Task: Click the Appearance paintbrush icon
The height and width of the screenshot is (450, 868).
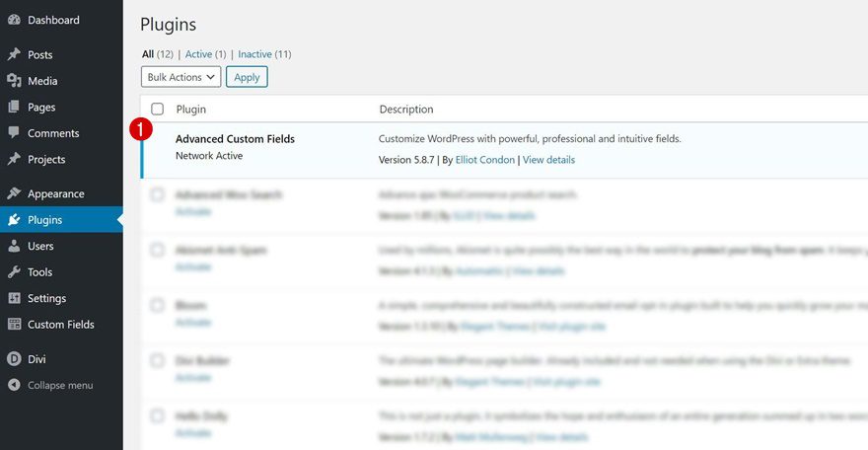Action: click(x=14, y=193)
